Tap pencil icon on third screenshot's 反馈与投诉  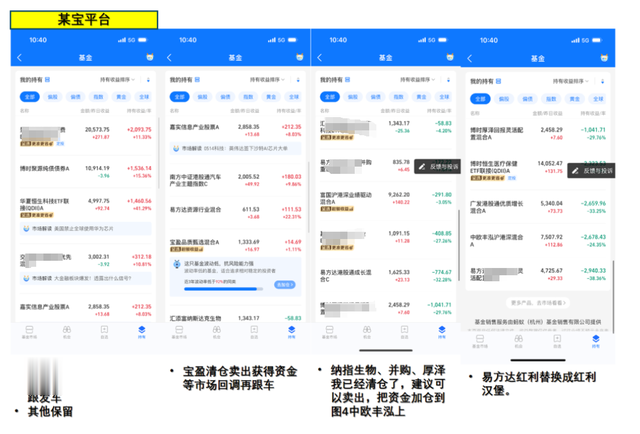pyautogui.click(x=423, y=168)
